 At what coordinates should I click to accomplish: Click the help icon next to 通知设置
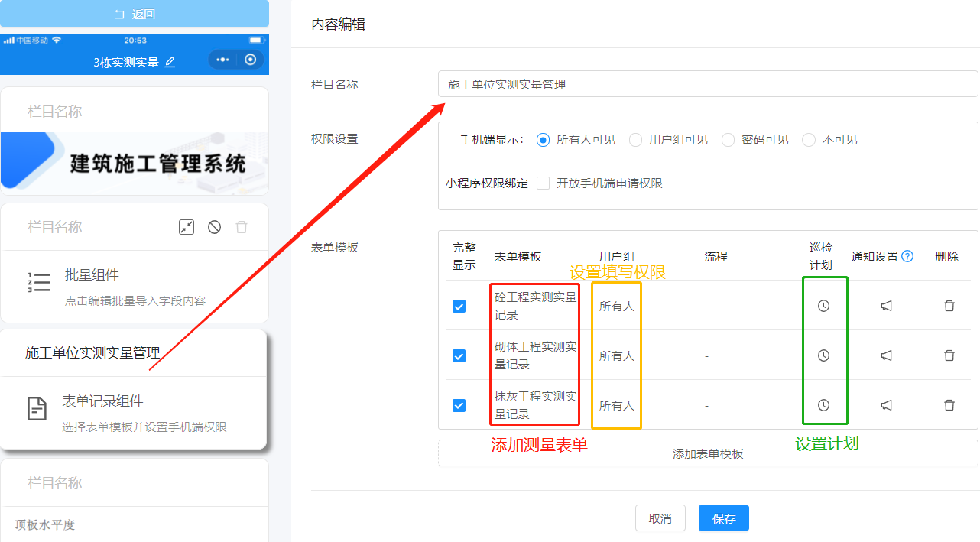tap(907, 256)
